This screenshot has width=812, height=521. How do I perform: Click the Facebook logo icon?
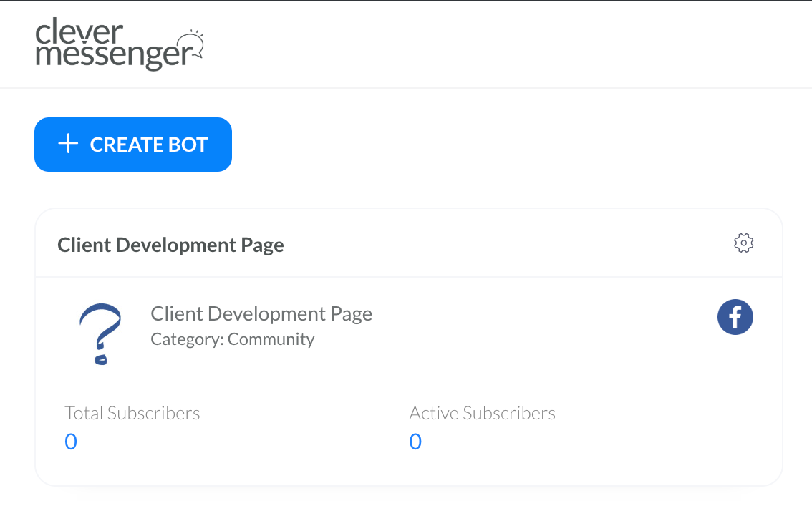(735, 317)
